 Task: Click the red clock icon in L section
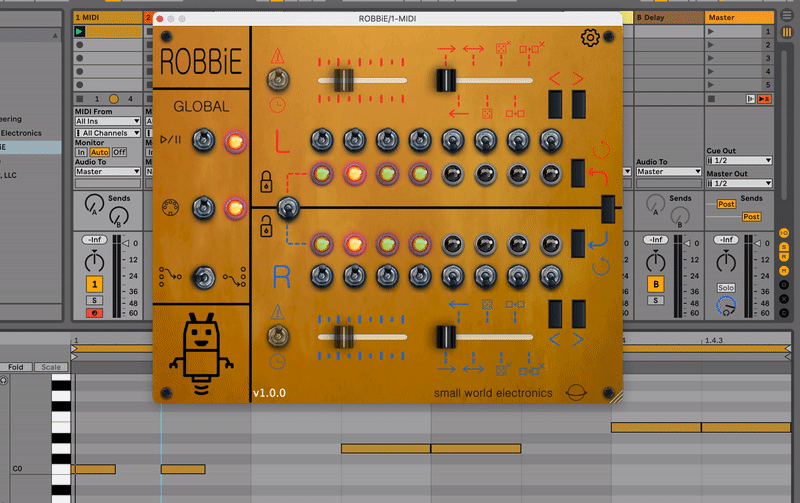click(x=277, y=105)
